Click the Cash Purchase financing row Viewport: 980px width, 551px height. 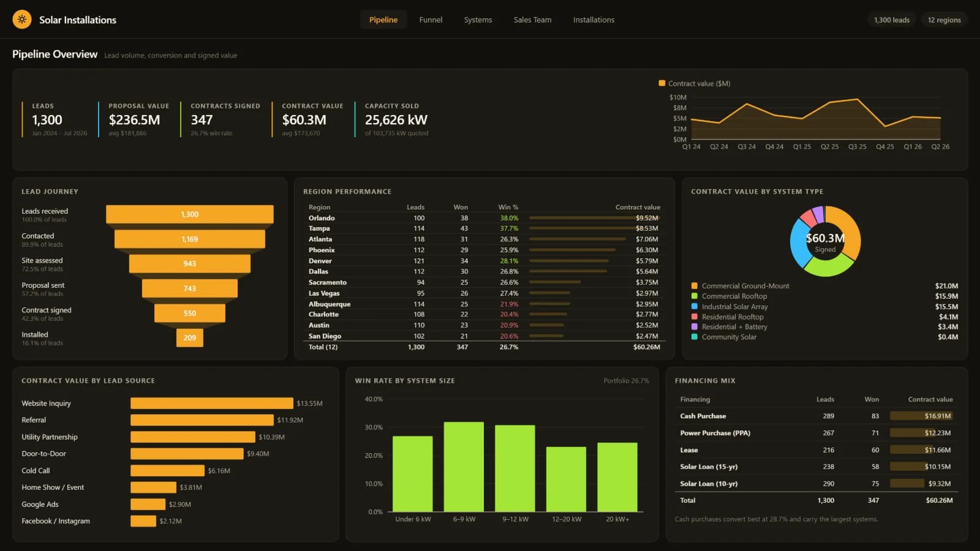point(816,416)
